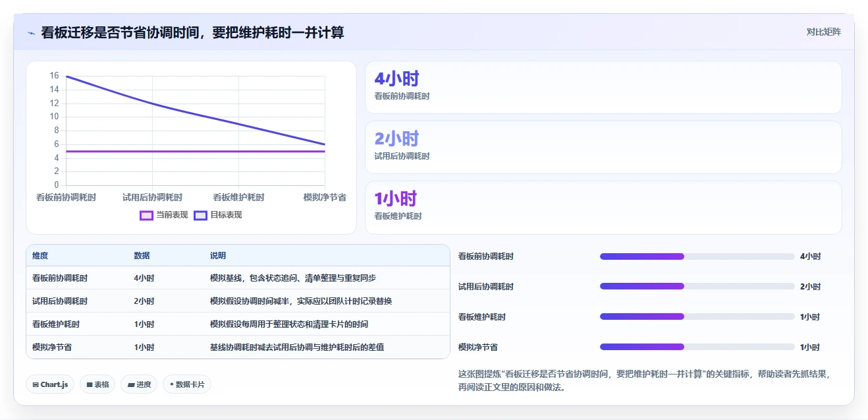
Task: Select the 表格 tag chip
Action: point(97,384)
